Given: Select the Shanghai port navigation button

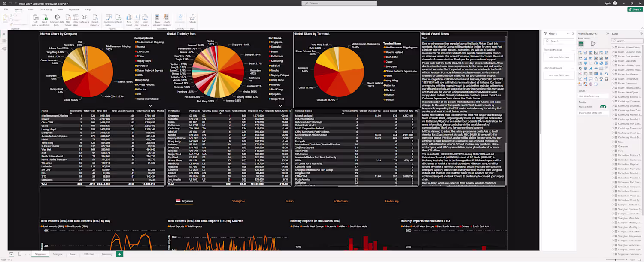Looking at the screenshot, I should click(238, 201).
